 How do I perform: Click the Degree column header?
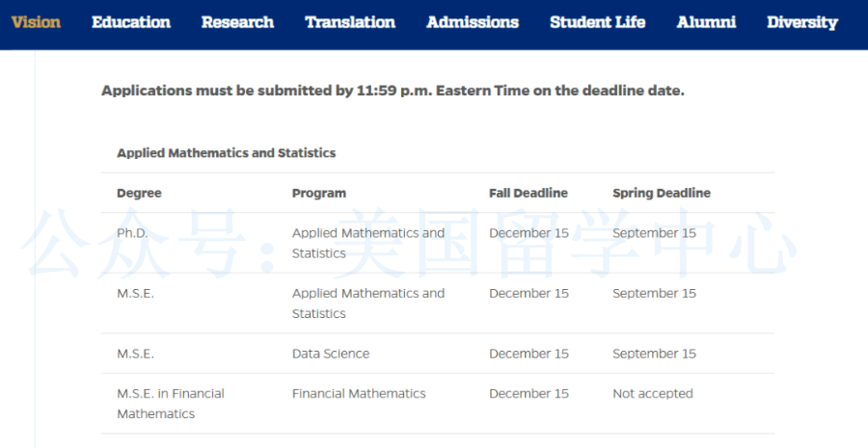139,193
